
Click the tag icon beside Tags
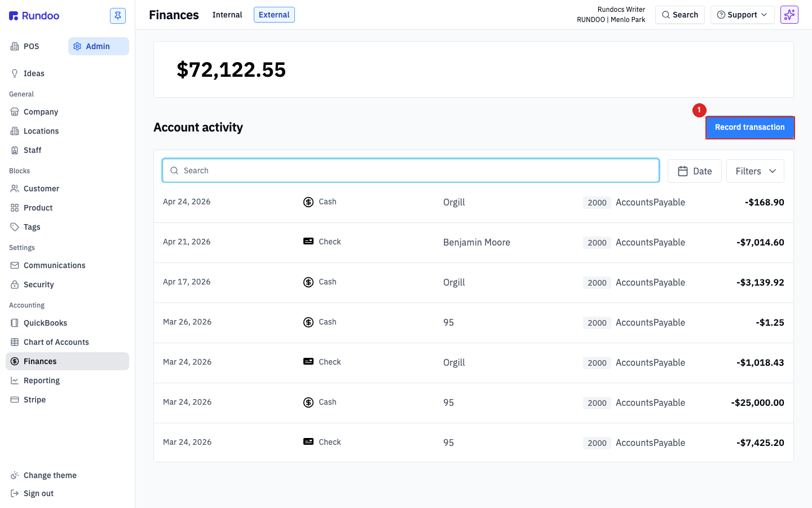[15, 227]
